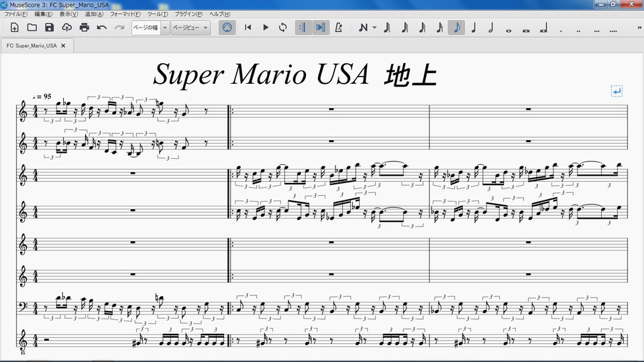Print the score with the printer icon
The width and height of the screenshot is (644, 362).
point(85,27)
